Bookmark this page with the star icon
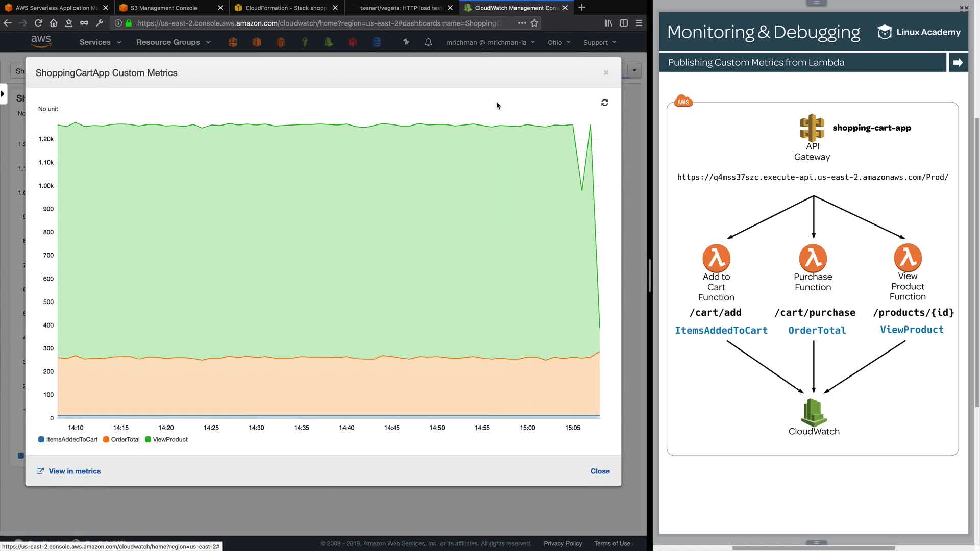The width and height of the screenshot is (980, 551). (x=534, y=23)
